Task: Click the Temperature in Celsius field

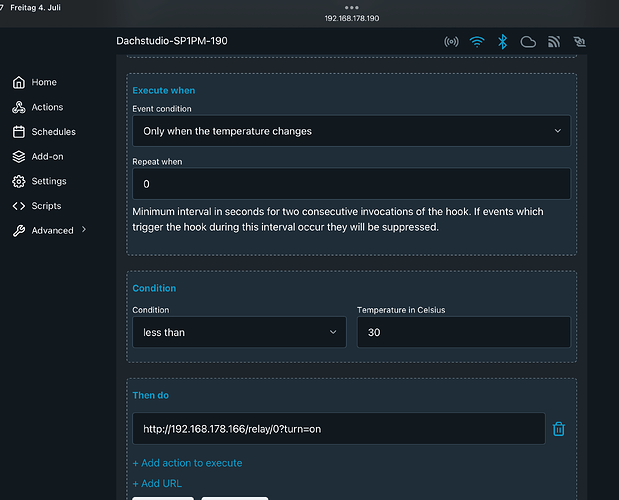Action: 464,332
